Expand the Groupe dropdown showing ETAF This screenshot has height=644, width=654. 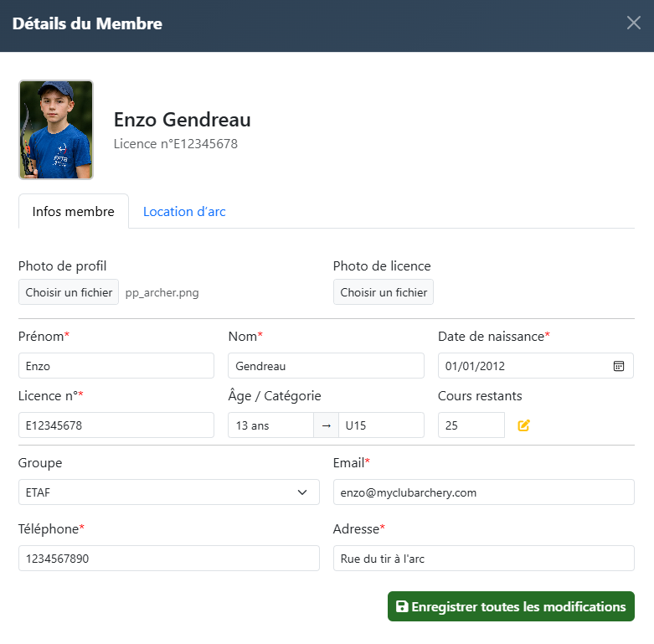point(168,492)
